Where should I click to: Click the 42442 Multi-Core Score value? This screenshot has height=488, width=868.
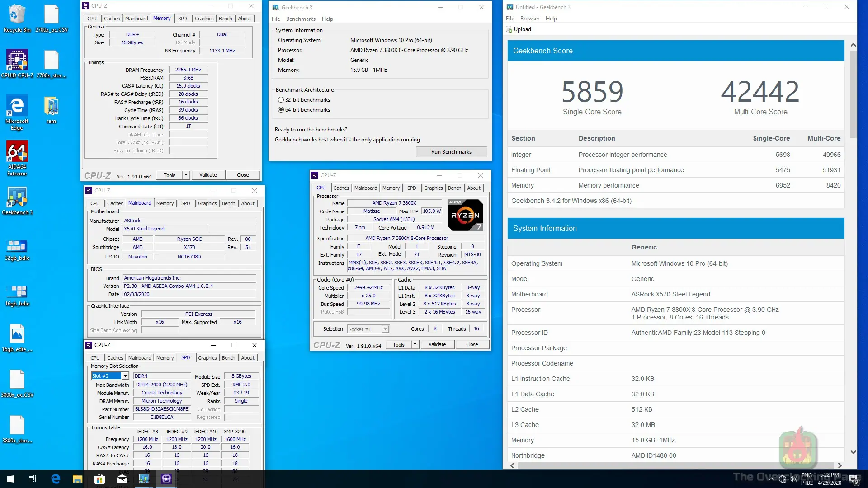[x=760, y=92]
